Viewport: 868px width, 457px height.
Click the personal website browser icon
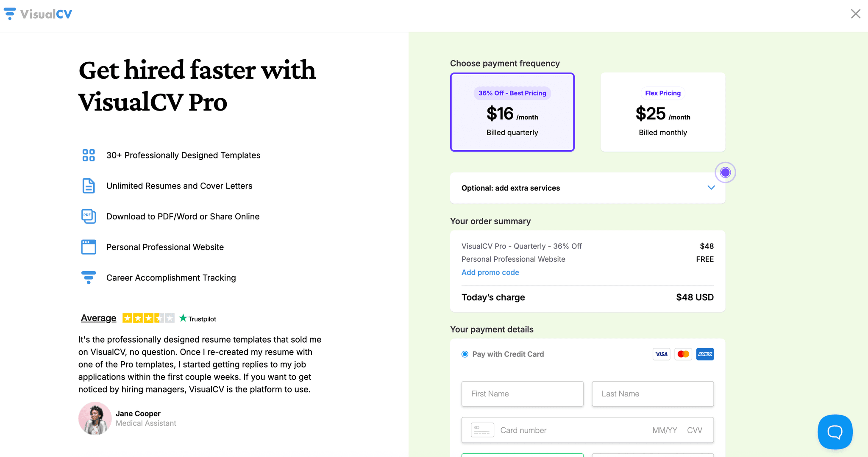click(x=89, y=247)
